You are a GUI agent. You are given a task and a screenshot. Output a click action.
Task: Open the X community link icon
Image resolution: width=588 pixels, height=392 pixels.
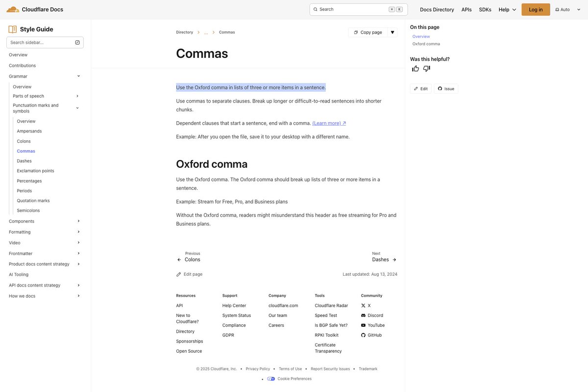(x=363, y=306)
